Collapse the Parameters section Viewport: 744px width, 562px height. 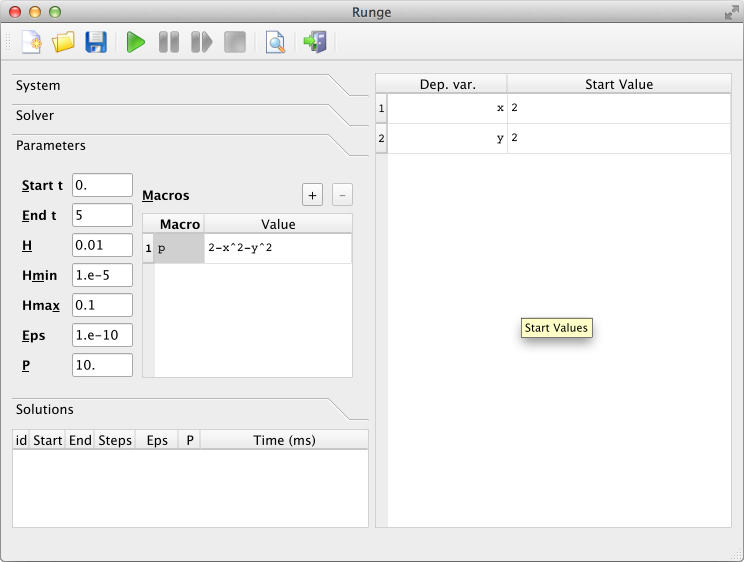pos(190,145)
